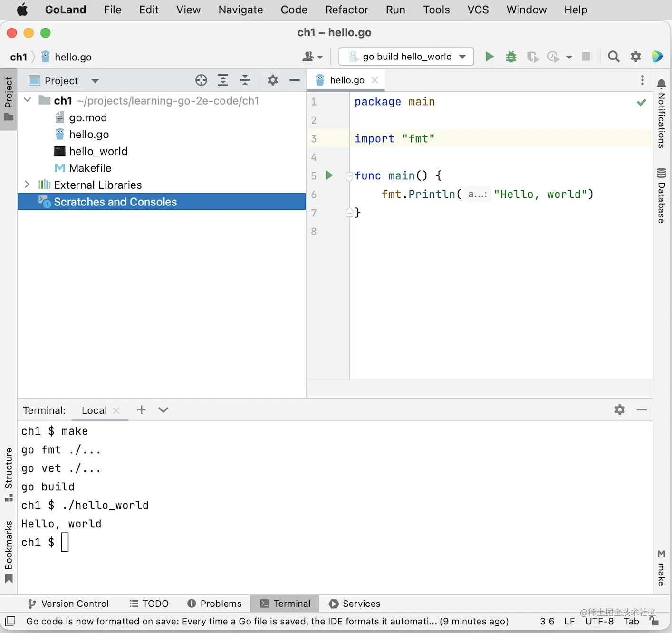Click the 3:6 cursor position indicator

pos(547,621)
